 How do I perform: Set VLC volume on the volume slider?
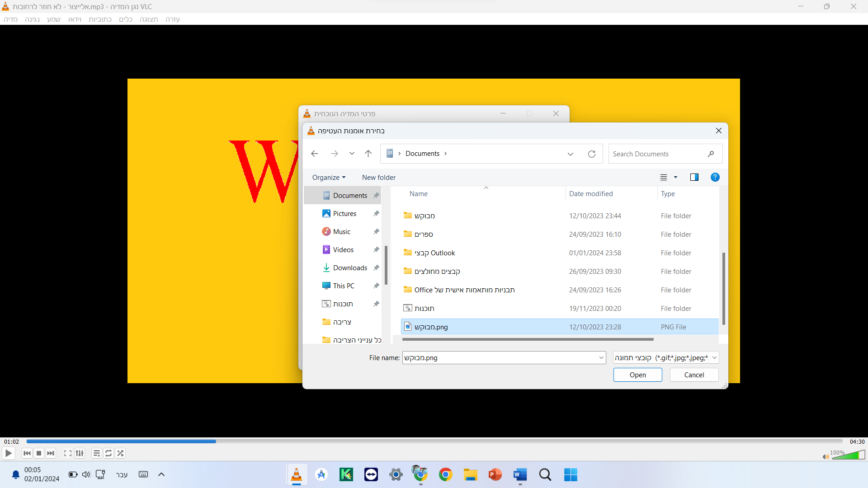[849, 455]
